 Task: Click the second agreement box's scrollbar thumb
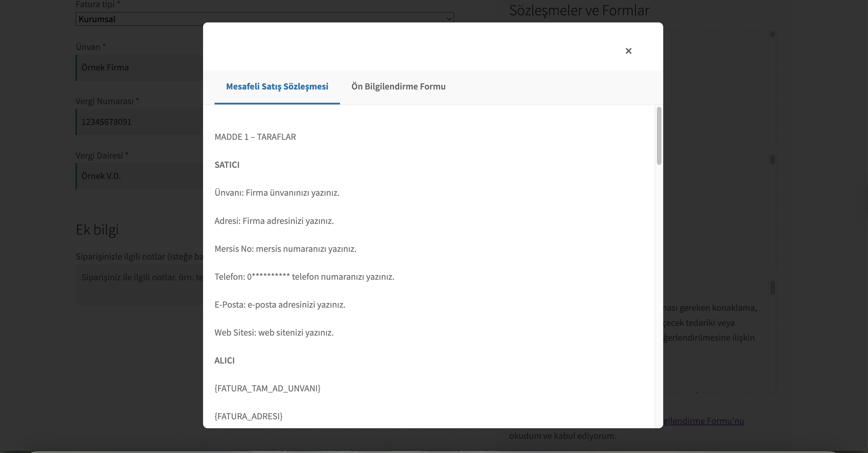[x=773, y=159]
